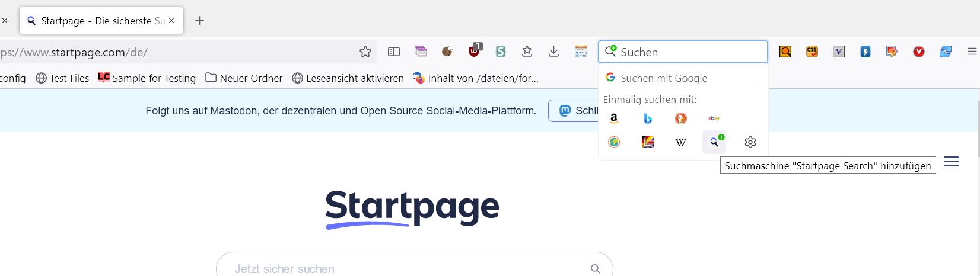The width and height of the screenshot is (980, 276).
Task: Open the Firefox hamburger application menu
Action: pos(972,52)
